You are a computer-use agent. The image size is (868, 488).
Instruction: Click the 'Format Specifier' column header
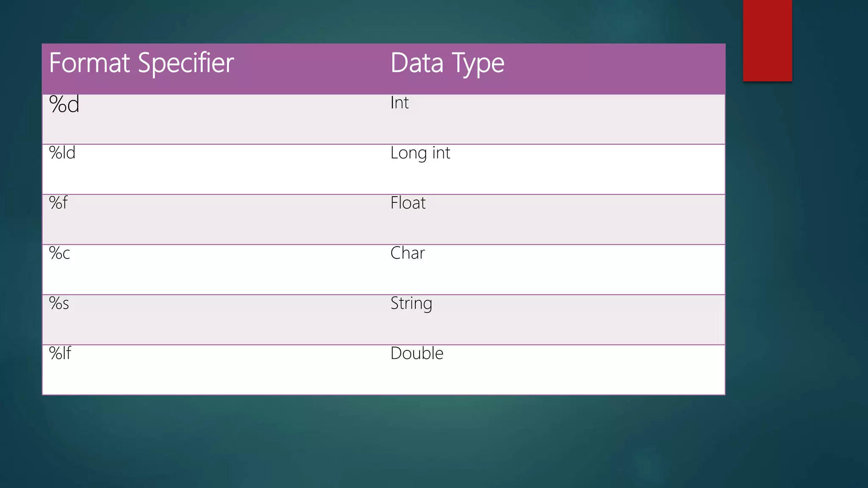point(141,63)
